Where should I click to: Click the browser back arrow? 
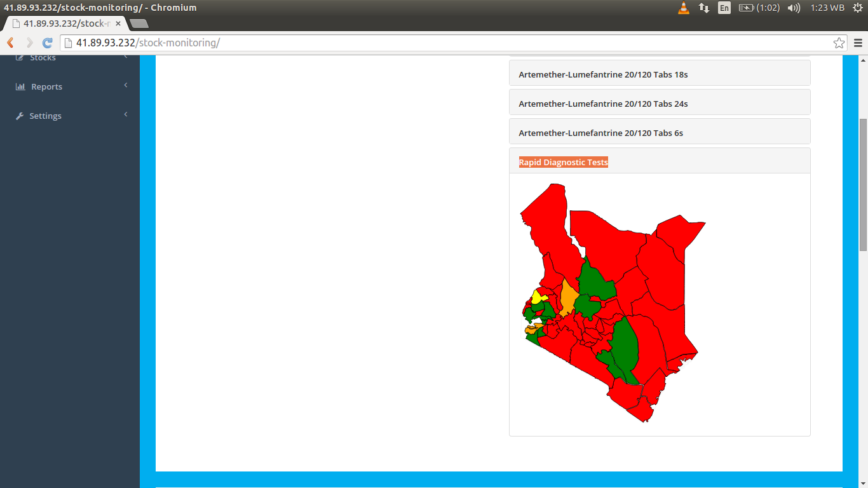point(10,43)
